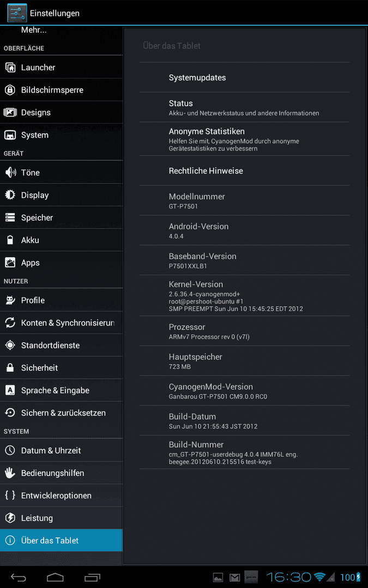368x588 pixels.
Task: Select Sprache & Eingabe menu item
Action: pos(61,390)
